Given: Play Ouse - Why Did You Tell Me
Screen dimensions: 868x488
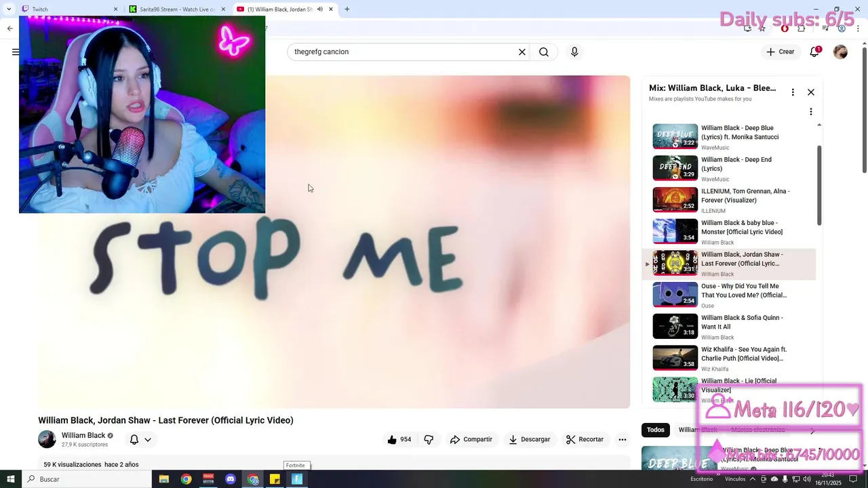Looking at the screenshot, I should click(730, 296).
